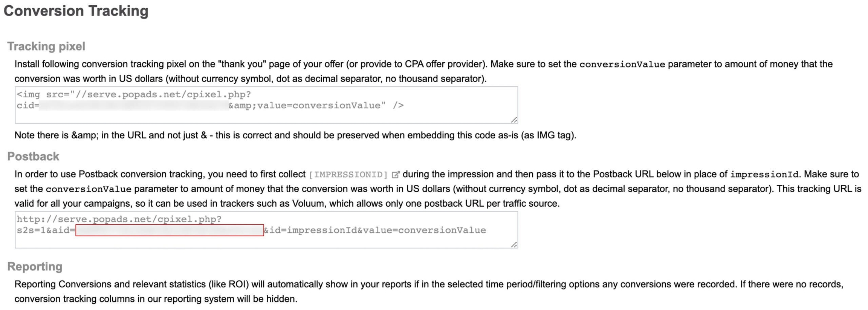Click the Reporting section heading
The height and width of the screenshot is (310, 868).
[x=35, y=267]
